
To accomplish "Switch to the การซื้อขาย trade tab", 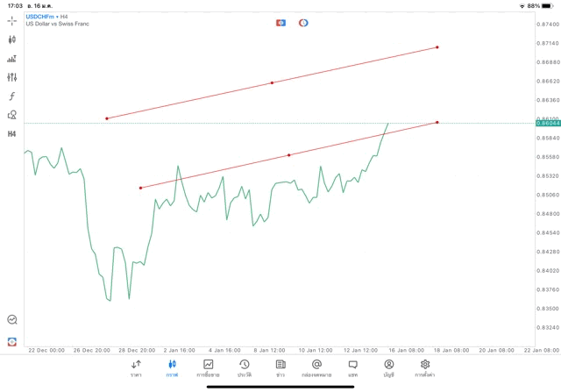I will pyautogui.click(x=208, y=368).
